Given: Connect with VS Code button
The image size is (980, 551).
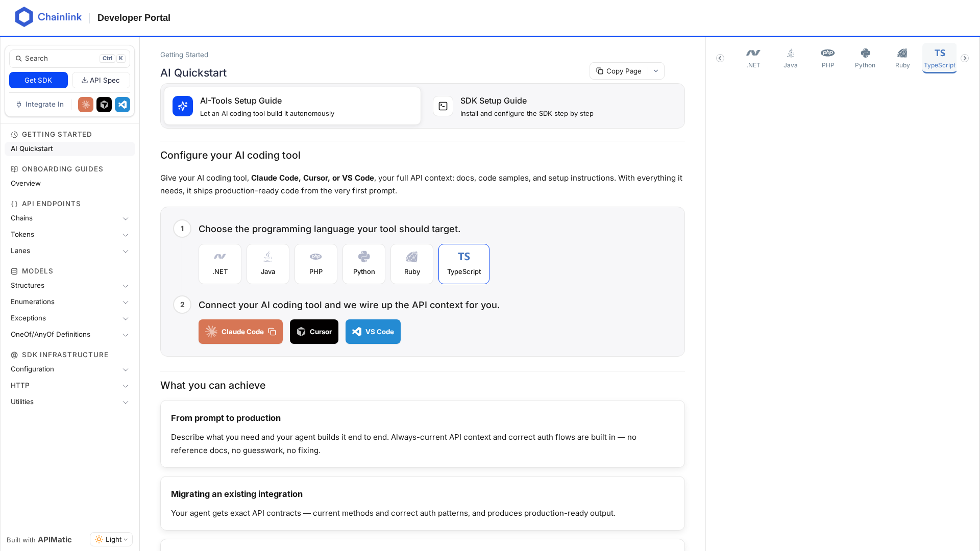Looking at the screenshot, I should (373, 332).
